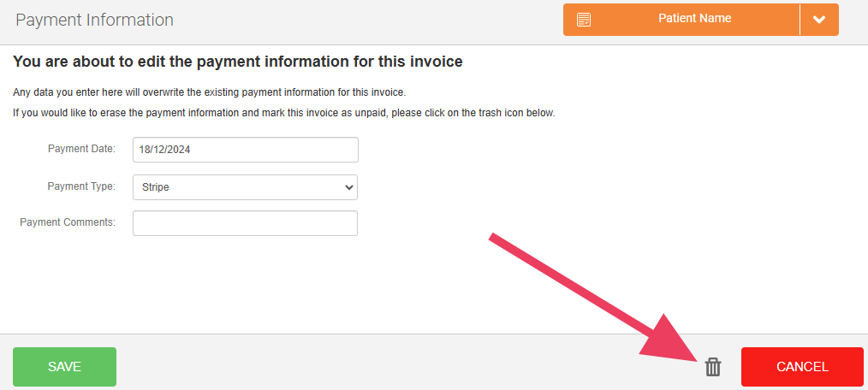Click the "Payment Date:" label
Viewport: 868px width, 390px height.
[x=81, y=149]
